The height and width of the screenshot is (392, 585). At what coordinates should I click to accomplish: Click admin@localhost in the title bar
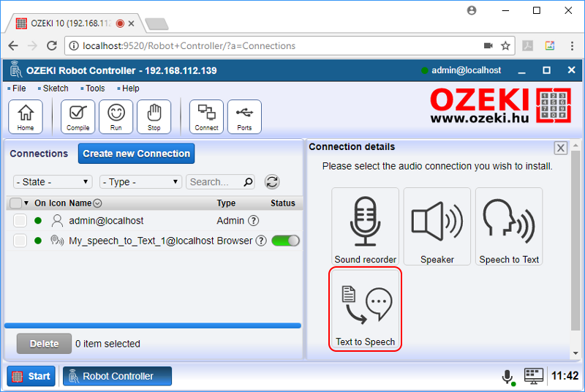(466, 70)
